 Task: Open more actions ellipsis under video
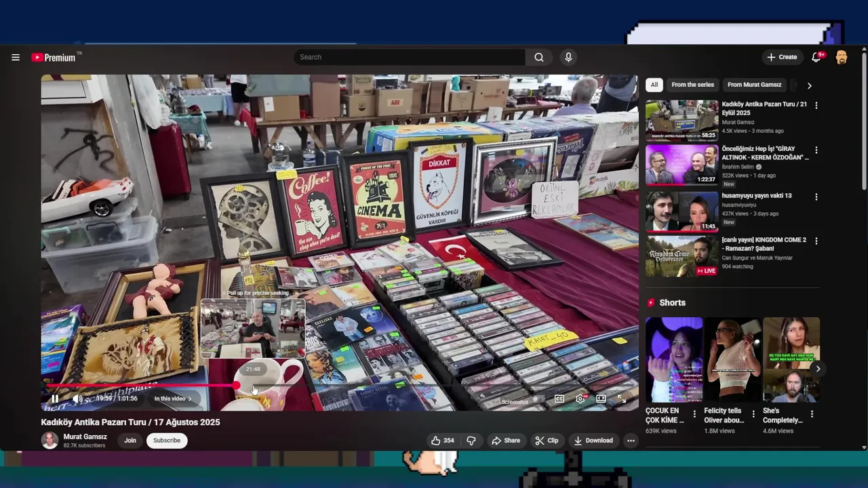[x=631, y=441]
